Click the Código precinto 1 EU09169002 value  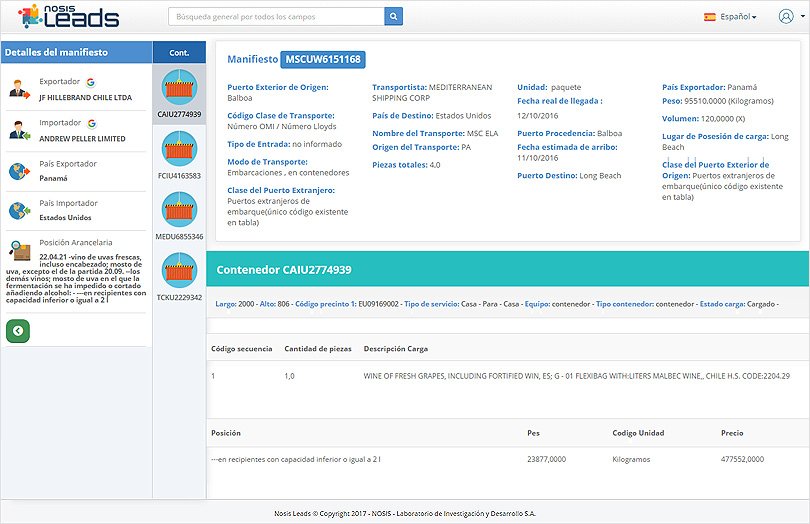coord(379,304)
